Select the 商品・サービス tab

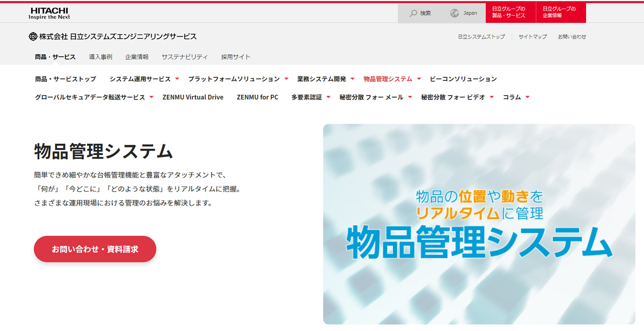(x=55, y=57)
